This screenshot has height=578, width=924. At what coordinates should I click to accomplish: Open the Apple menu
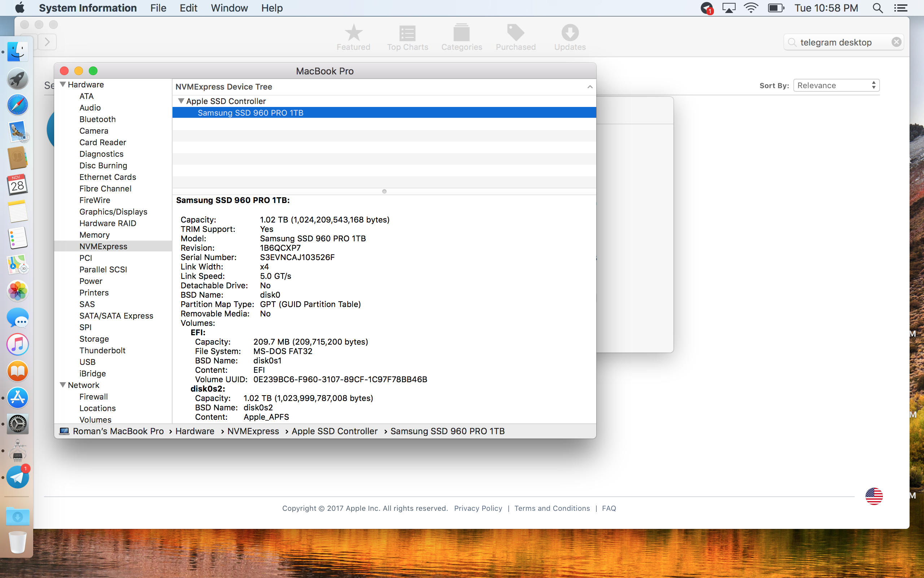point(20,8)
